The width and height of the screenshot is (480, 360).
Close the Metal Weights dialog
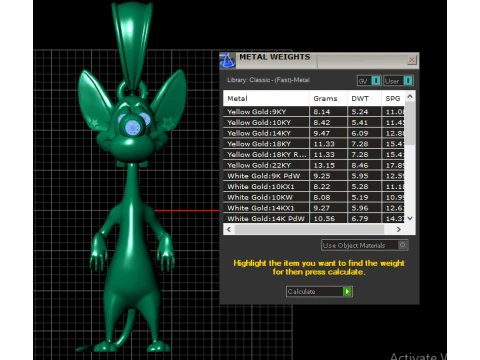pos(412,60)
